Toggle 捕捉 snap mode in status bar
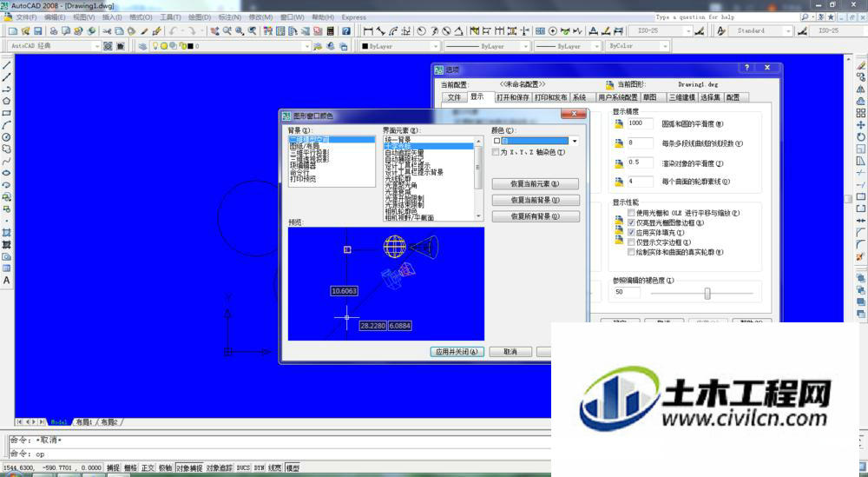This screenshot has width=868, height=477. pos(113,468)
